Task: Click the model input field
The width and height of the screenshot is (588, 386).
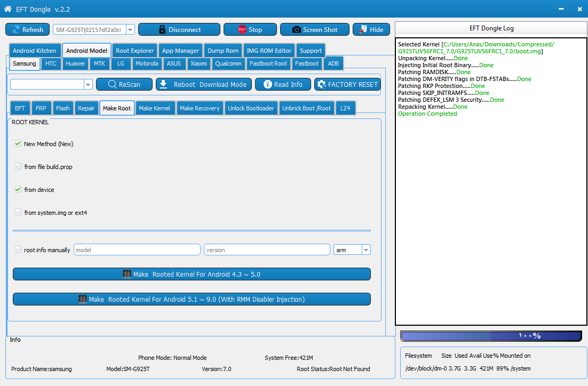Action: 137,250
